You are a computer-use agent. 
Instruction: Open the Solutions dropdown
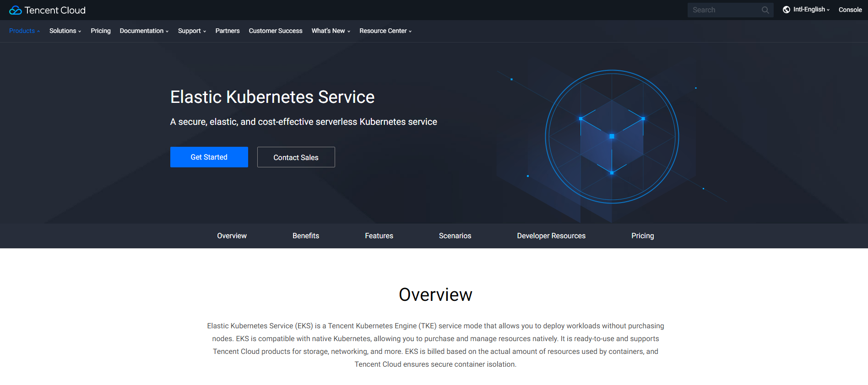click(x=65, y=31)
